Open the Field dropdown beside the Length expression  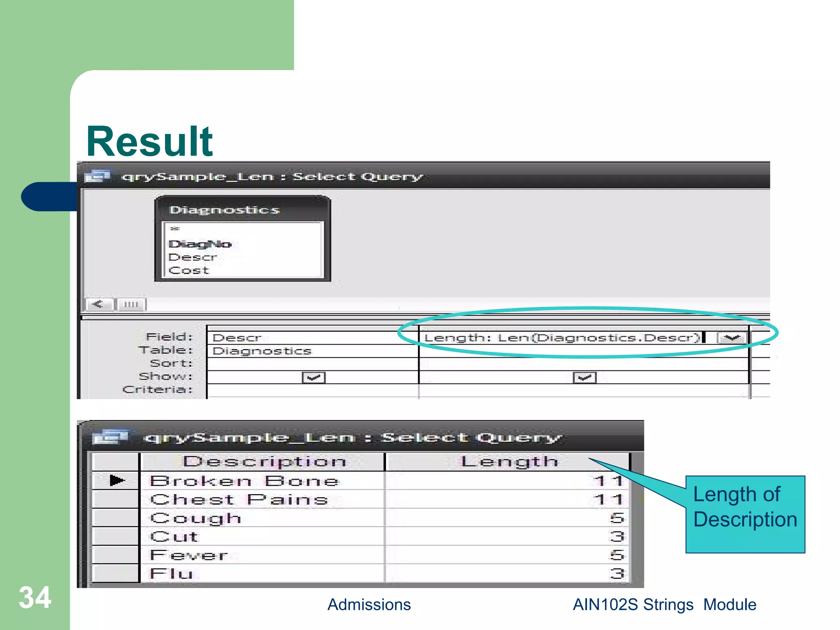tap(731, 338)
